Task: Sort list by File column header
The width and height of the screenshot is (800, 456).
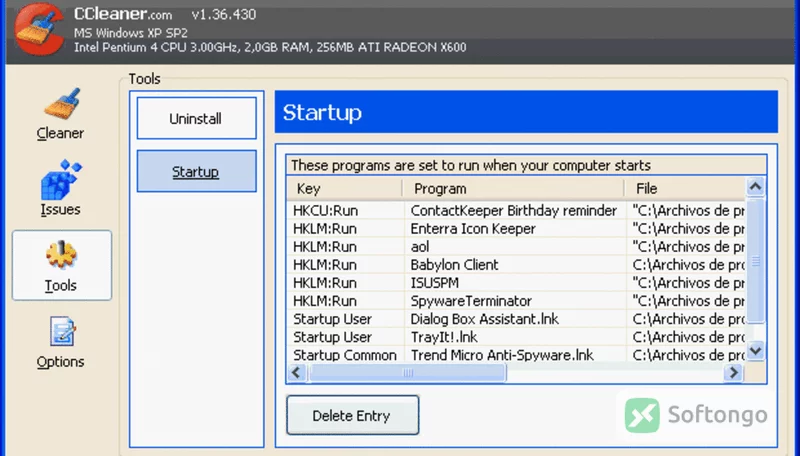Action: click(685, 189)
